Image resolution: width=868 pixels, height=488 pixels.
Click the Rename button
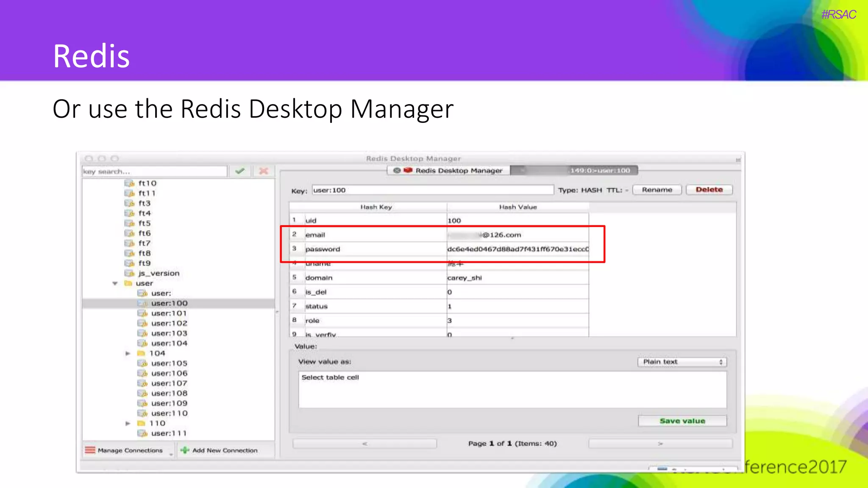657,190
